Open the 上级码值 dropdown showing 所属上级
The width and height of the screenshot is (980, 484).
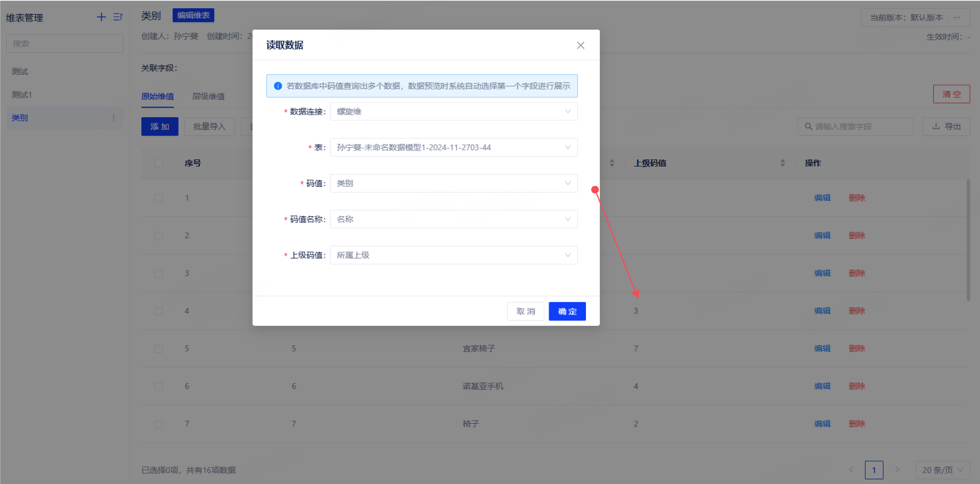(454, 255)
